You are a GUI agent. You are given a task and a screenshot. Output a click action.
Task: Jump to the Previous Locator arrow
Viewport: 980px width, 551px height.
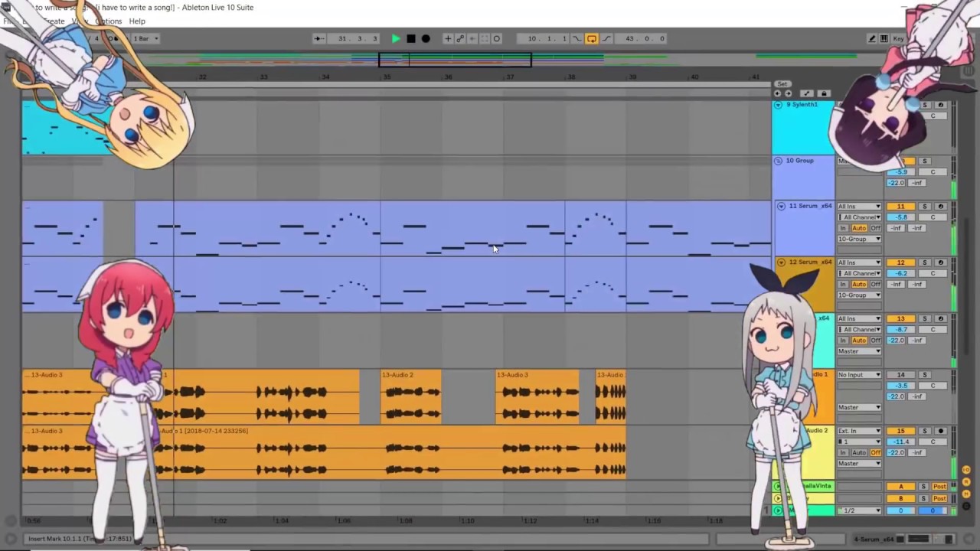tap(778, 93)
